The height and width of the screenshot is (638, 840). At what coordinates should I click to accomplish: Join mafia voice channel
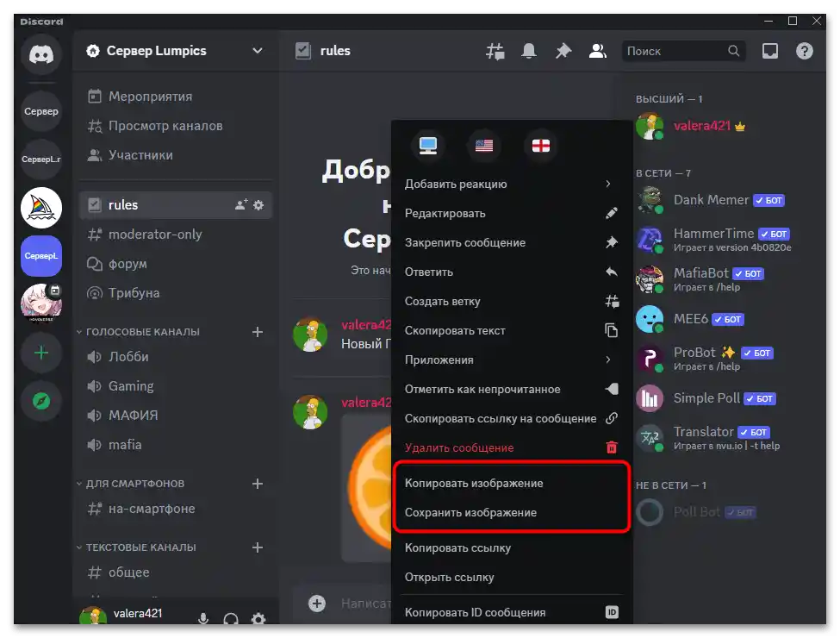[x=176, y=445]
